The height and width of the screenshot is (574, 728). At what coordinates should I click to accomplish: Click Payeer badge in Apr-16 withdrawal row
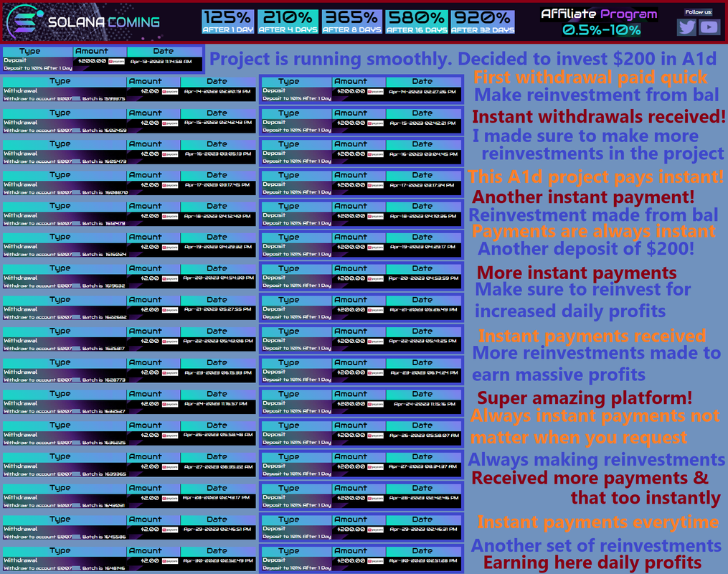(x=170, y=154)
